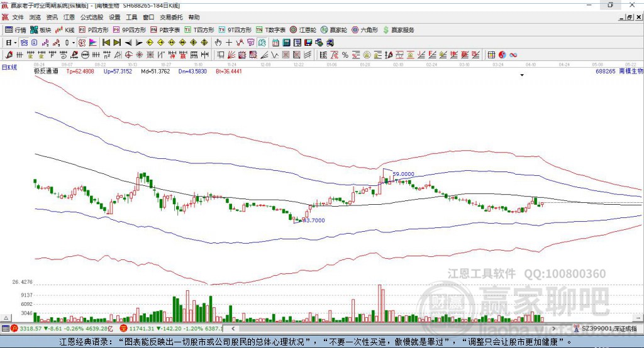Image resolution: width=644 pixels, height=348 pixels.
Task: Click the 日K线 label
Action: 9,67
